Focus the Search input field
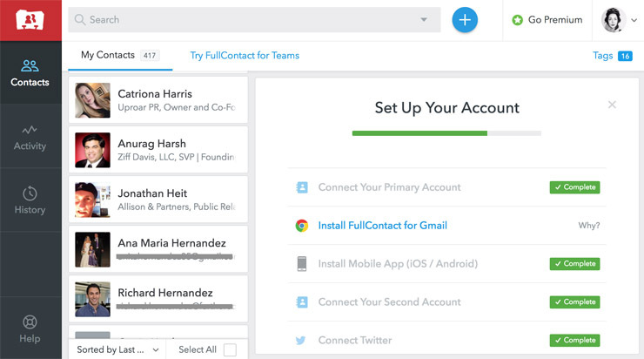Viewport: 644px width, 359px height. (x=254, y=20)
